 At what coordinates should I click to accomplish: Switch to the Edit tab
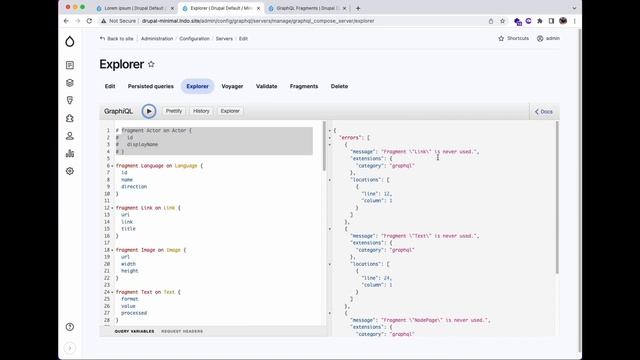tap(110, 86)
